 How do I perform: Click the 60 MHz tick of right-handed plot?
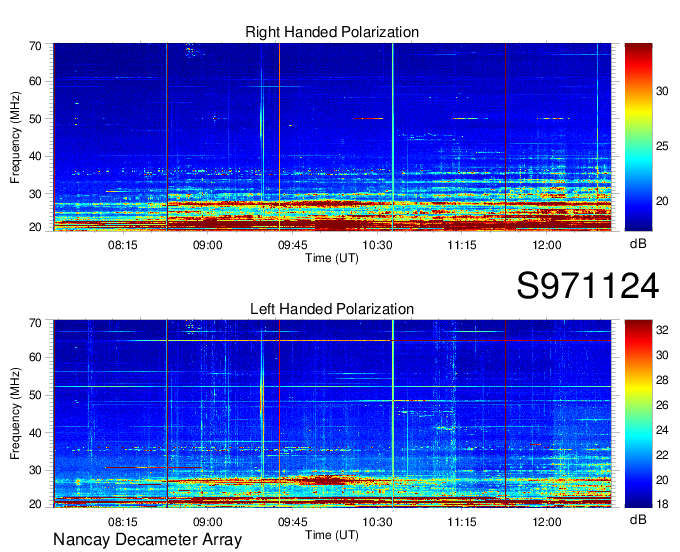[35, 81]
